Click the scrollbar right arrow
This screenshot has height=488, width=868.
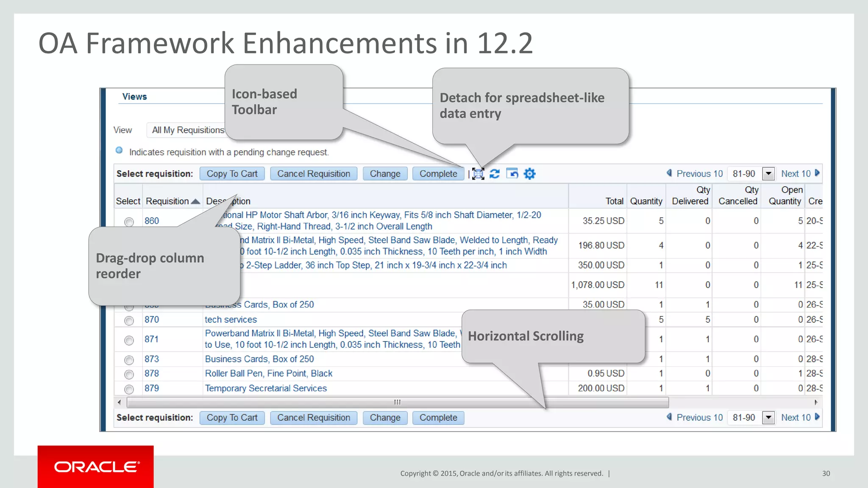(816, 402)
